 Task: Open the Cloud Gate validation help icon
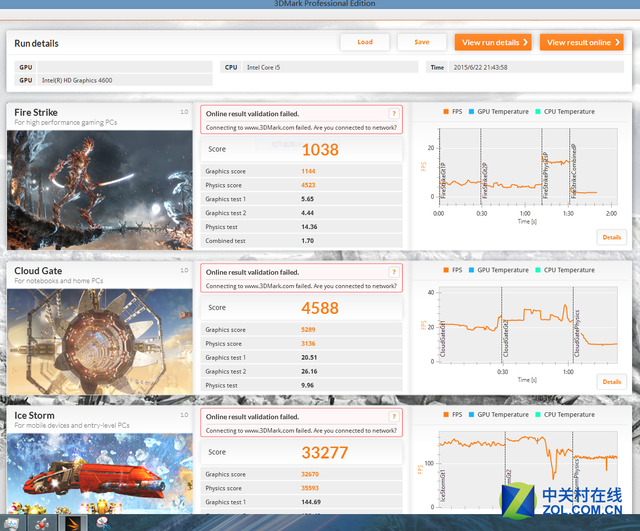click(x=394, y=272)
